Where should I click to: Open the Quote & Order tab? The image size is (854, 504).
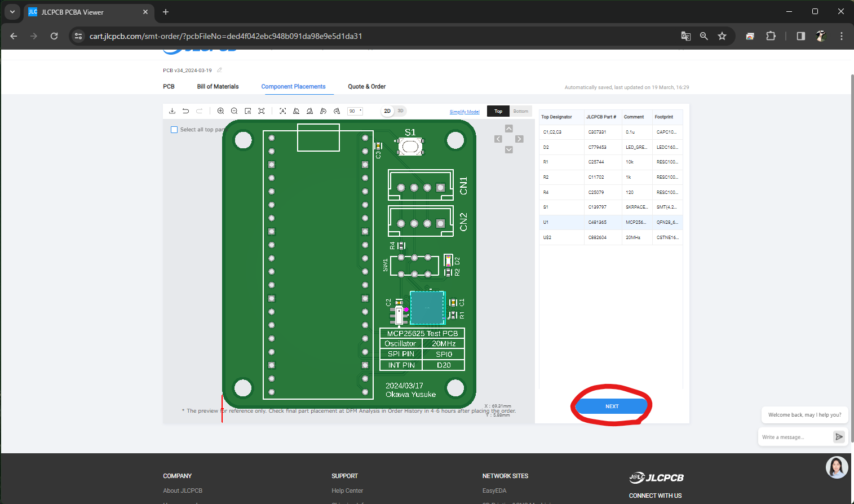(366, 86)
